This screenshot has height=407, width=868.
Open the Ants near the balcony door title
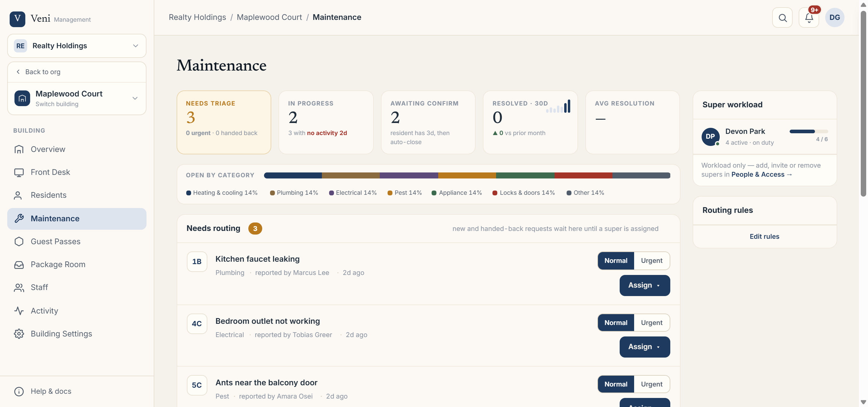pyautogui.click(x=266, y=382)
